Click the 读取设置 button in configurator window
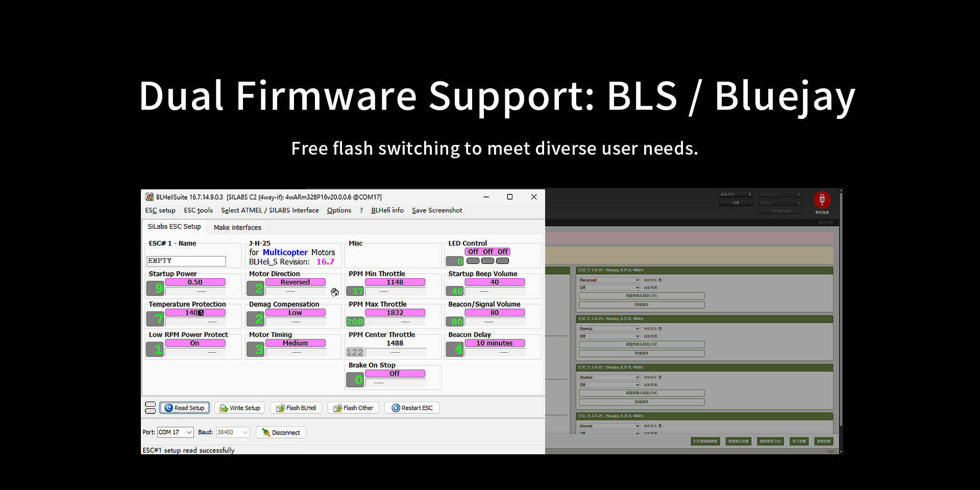Screen dimensions: 980x490 [824, 442]
